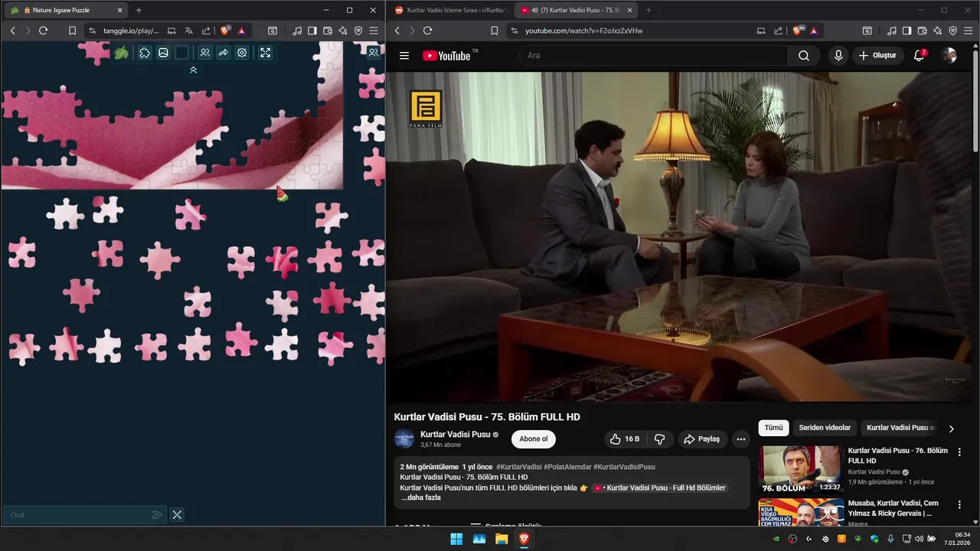Collapse the Tanggle toolbar with double chevron
The width and height of the screenshot is (980, 551).
(x=193, y=70)
